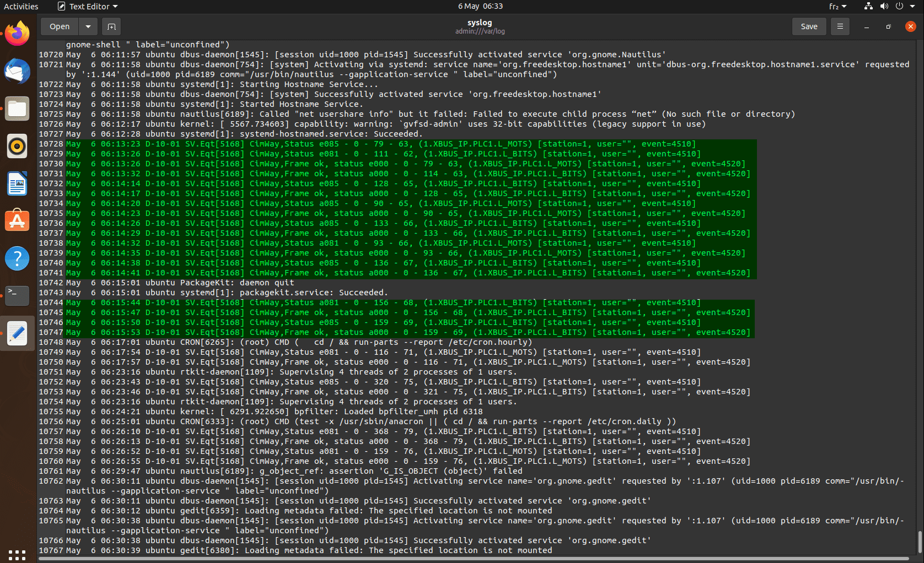Open LibreOffice Writer from dock

[x=17, y=183]
